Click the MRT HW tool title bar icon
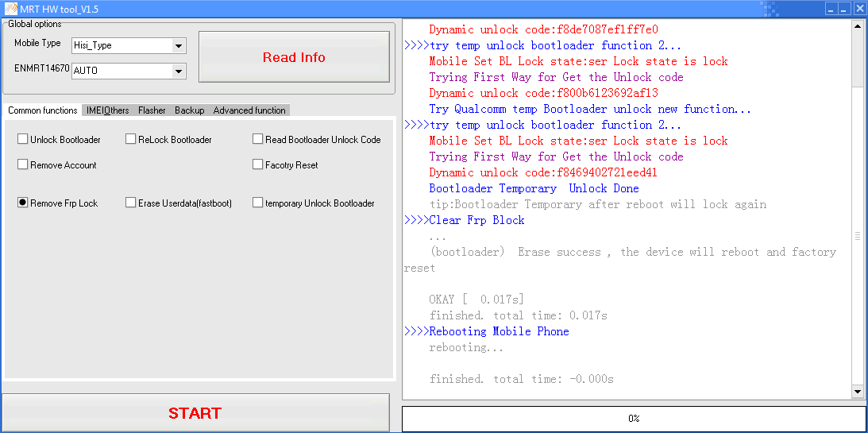868x433 pixels. coord(10,9)
